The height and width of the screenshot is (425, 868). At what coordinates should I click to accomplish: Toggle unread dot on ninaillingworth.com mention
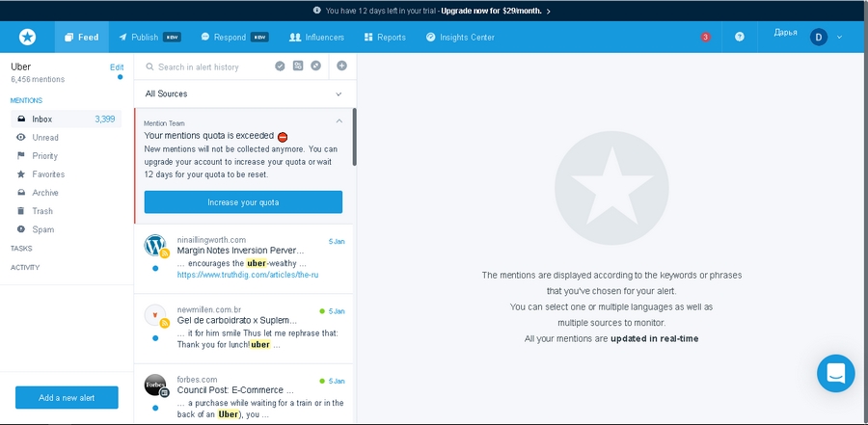tap(155, 268)
